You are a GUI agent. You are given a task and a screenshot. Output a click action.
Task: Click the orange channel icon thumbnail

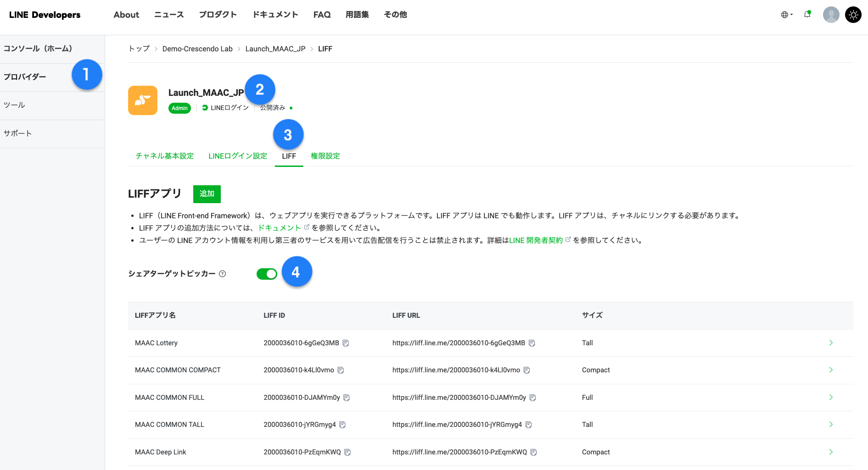[143, 100]
